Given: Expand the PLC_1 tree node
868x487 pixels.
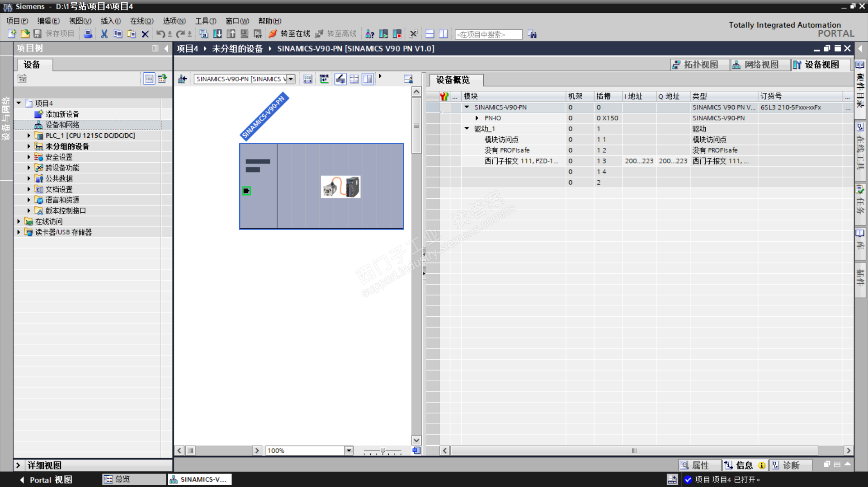Looking at the screenshot, I should click(28, 136).
